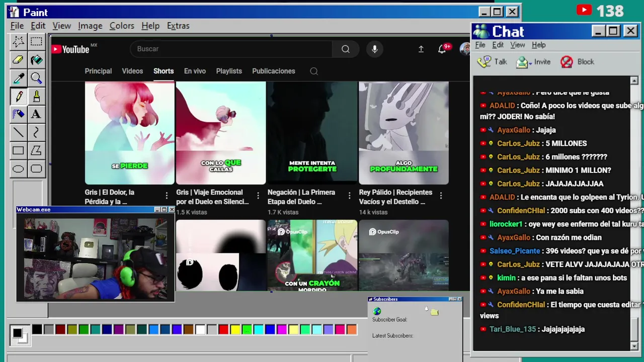Switch to the Videos channel tab
644x362 pixels.
132,71
